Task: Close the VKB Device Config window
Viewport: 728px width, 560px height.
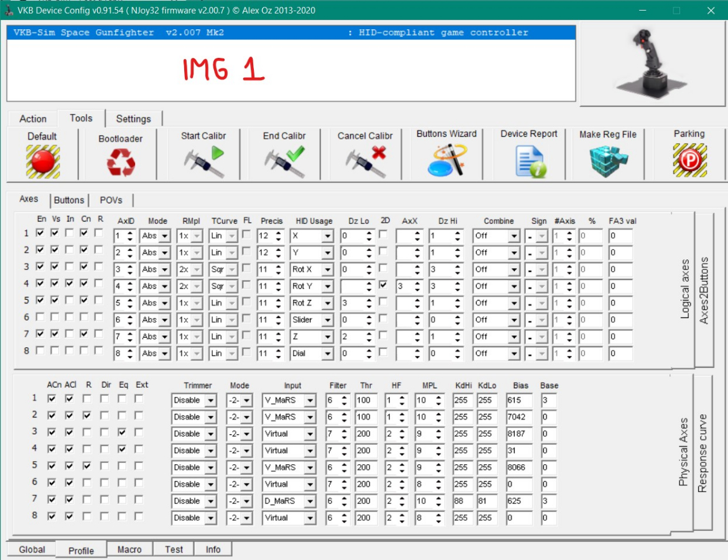Action: [x=711, y=10]
